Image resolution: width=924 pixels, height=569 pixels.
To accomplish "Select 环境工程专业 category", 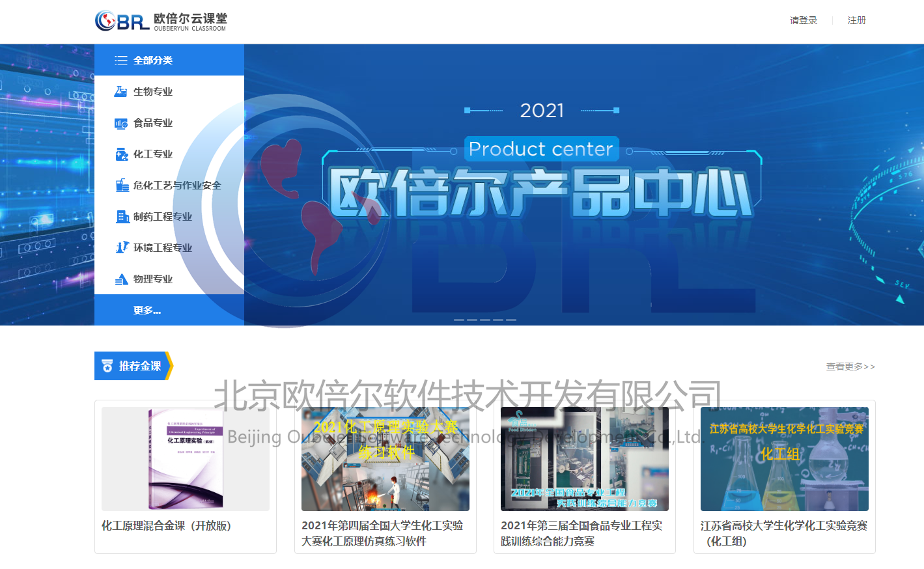I will tap(169, 247).
